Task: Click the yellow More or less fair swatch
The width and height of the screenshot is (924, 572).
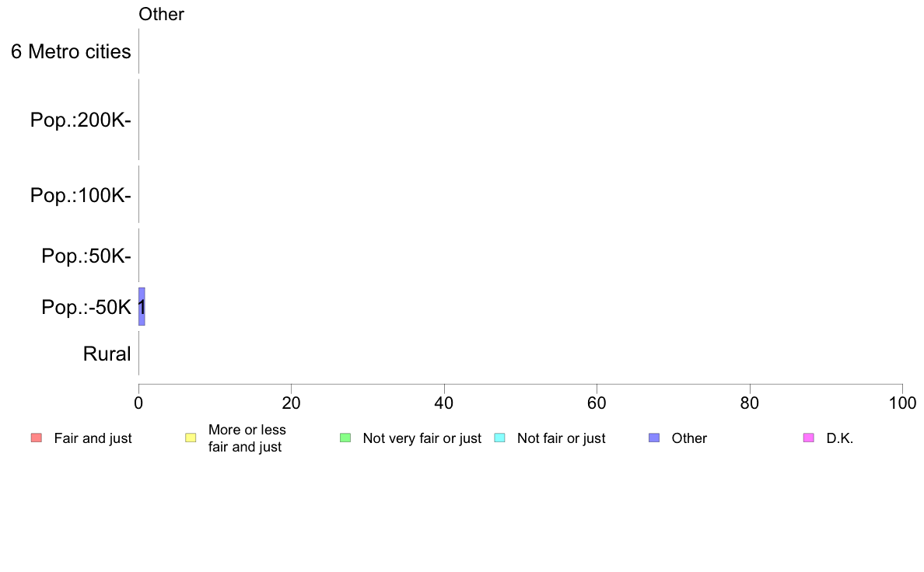Action: (x=191, y=438)
